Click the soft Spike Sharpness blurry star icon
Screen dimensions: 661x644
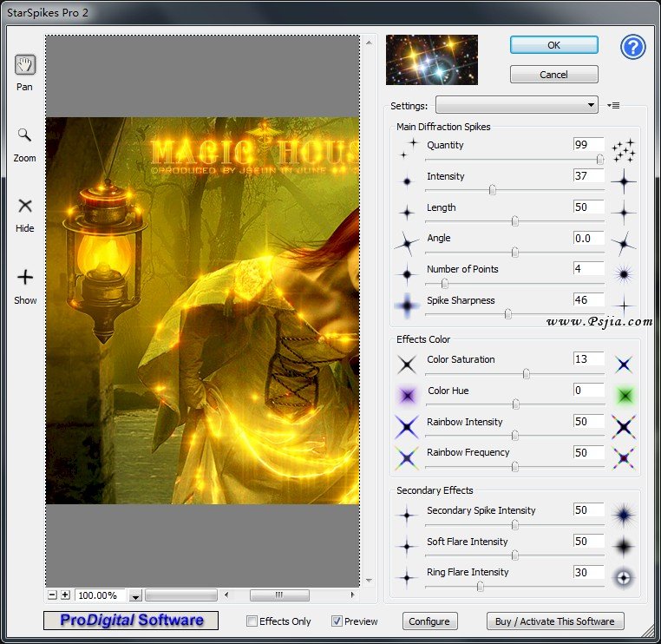[407, 306]
